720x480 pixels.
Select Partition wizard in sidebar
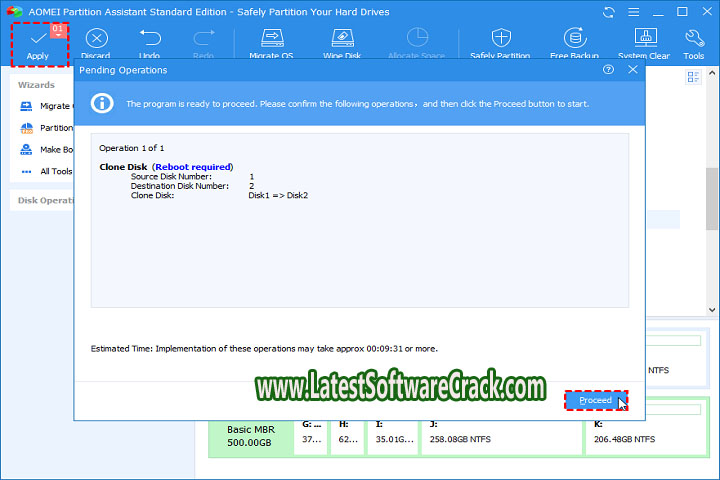point(45,128)
